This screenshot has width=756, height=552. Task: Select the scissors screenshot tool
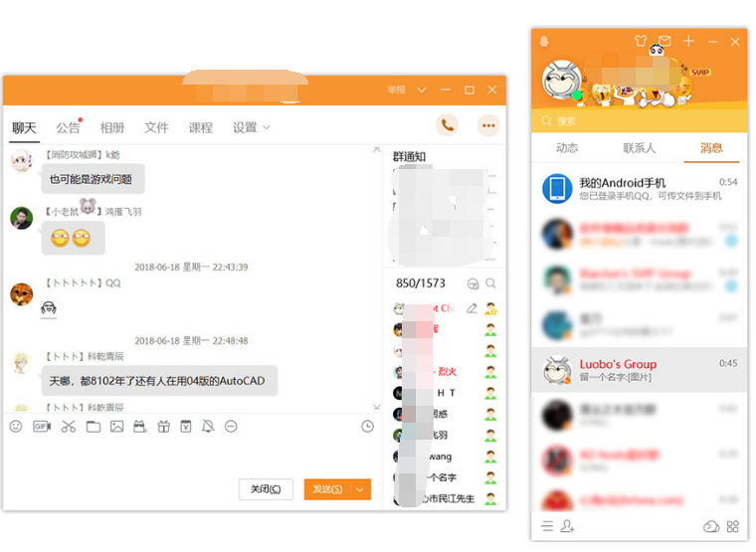coord(69,426)
